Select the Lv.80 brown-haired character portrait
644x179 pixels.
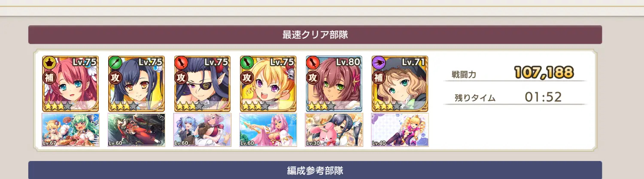[x=334, y=84]
